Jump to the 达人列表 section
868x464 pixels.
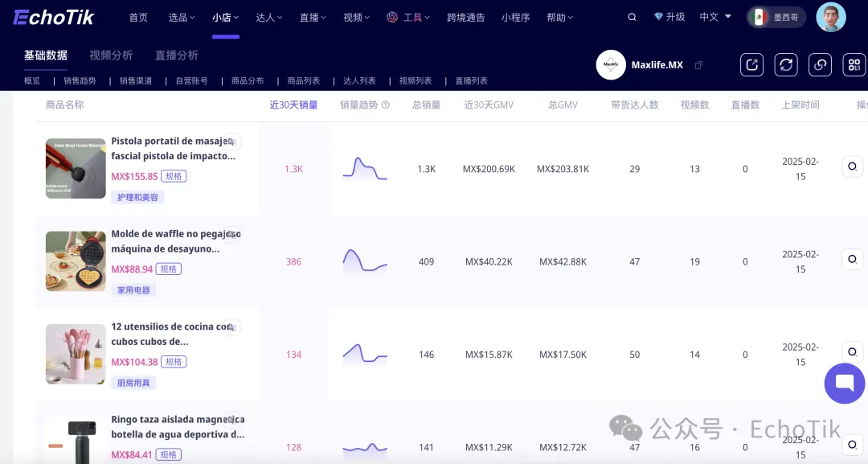(359, 81)
